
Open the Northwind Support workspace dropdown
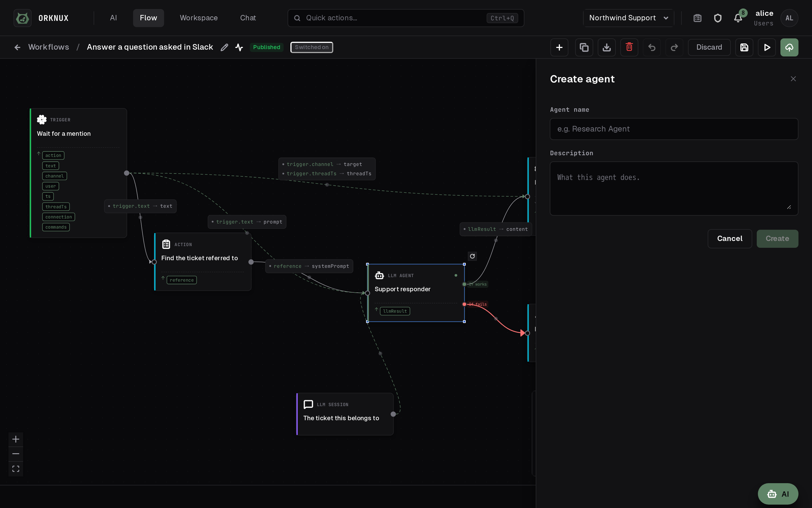628,18
